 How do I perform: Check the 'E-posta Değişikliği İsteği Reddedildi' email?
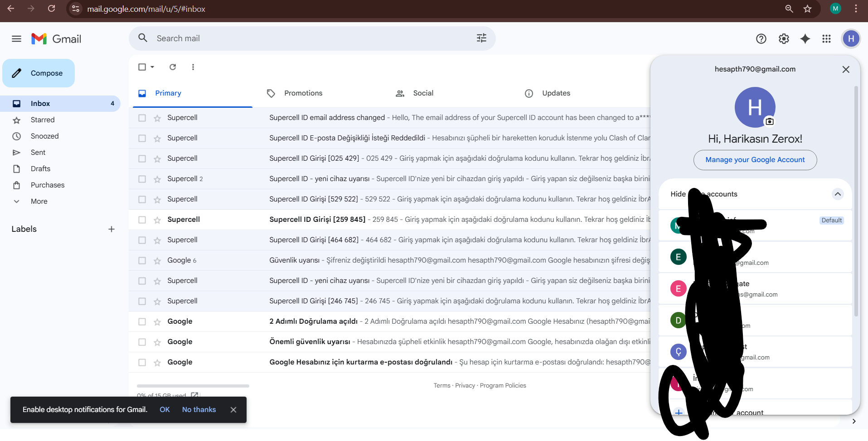142,138
